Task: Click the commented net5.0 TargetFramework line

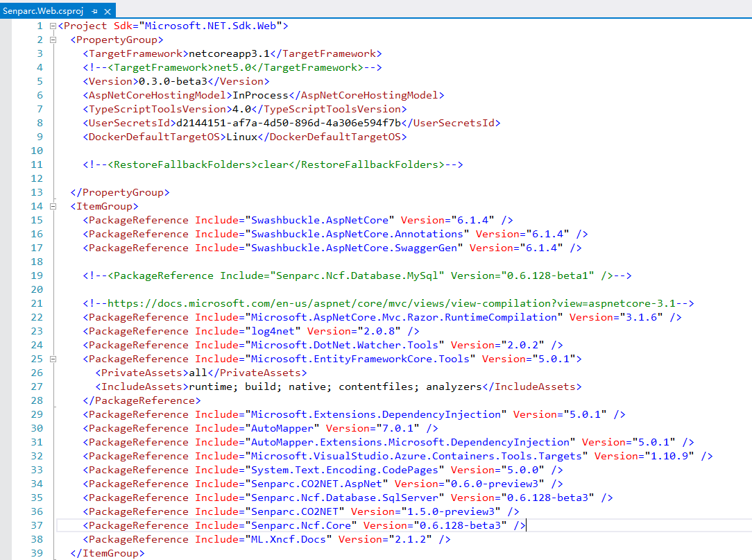Action: (232, 67)
